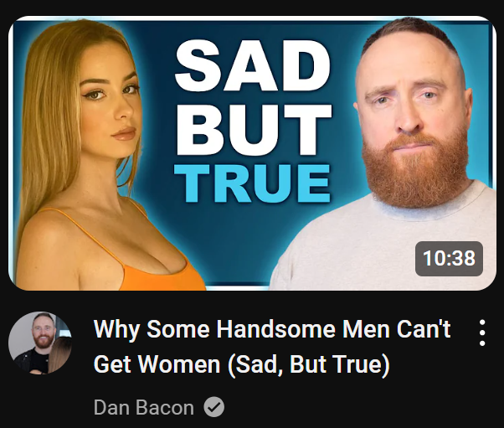This screenshot has width=504, height=428.
Task: Click the word Handsome in title
Action: pyautogui.click(x=275, y=329)
